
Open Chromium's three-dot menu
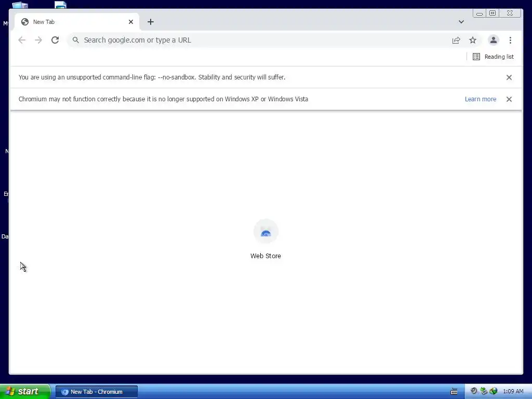pos(510,40)
